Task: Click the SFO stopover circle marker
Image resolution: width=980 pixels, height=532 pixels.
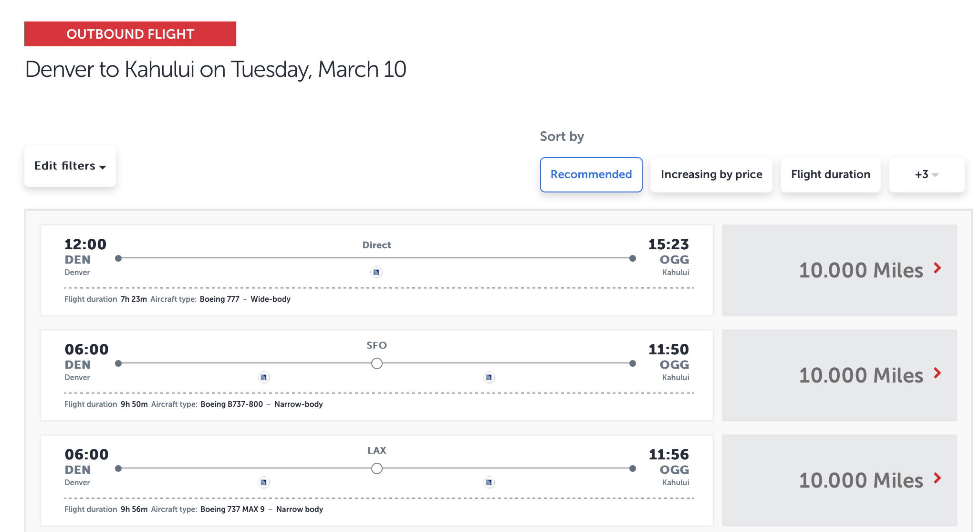Action: (x=377, y=363)
